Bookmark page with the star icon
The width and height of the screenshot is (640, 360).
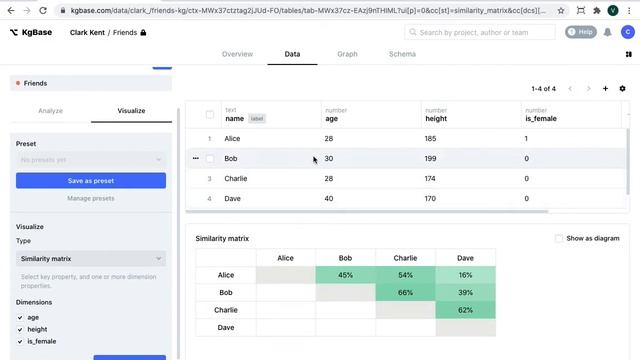point(561,11)
